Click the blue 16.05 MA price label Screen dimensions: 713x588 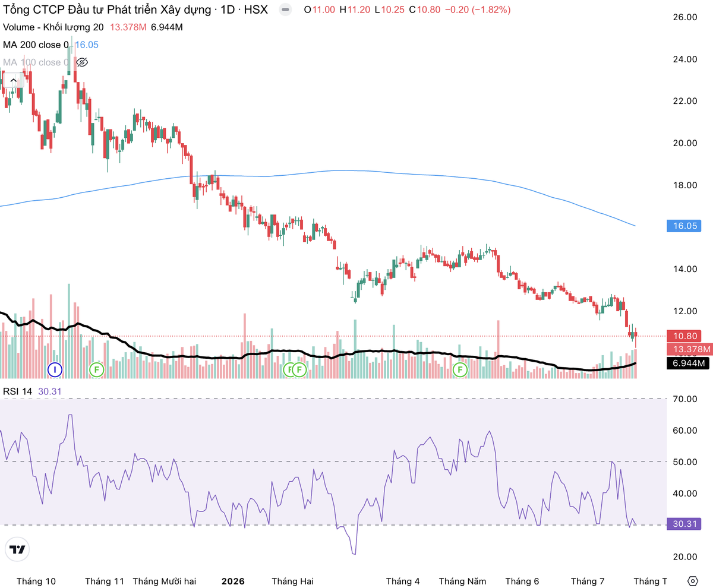(x=685, y=226)
